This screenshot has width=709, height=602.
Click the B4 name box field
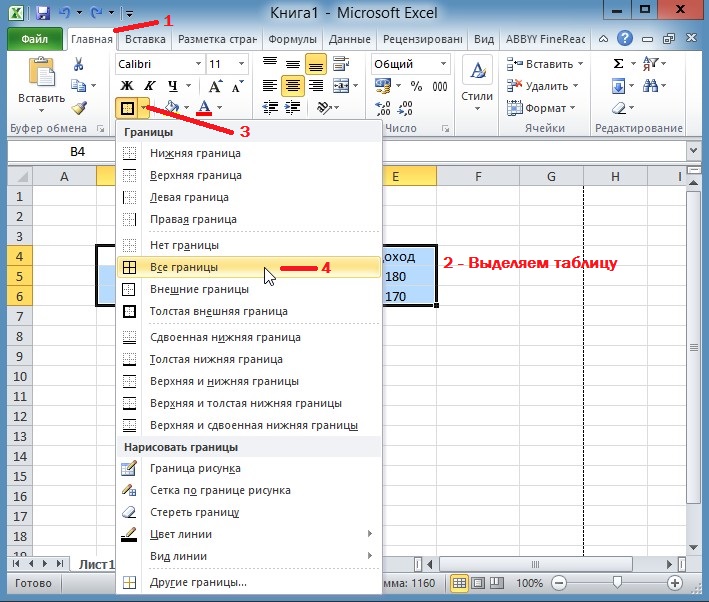click(62, 152)
